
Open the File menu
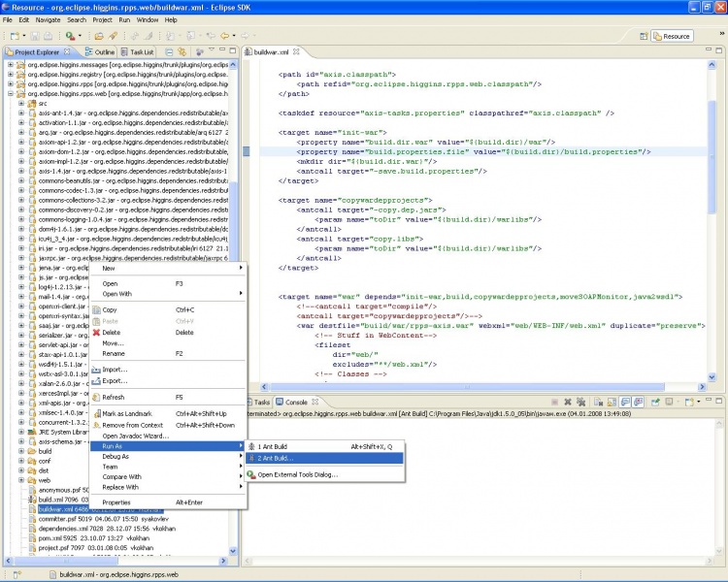pos(8,20)
